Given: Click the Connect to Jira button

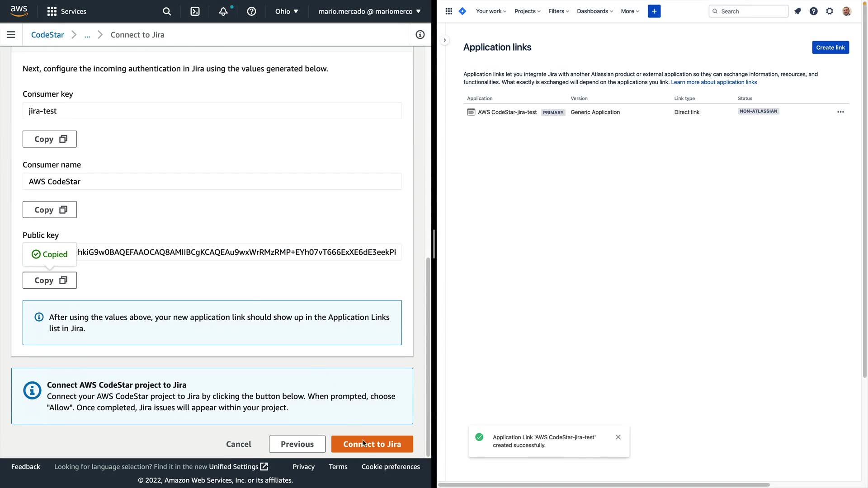Looking at the screenshot, I should (372, 444).
